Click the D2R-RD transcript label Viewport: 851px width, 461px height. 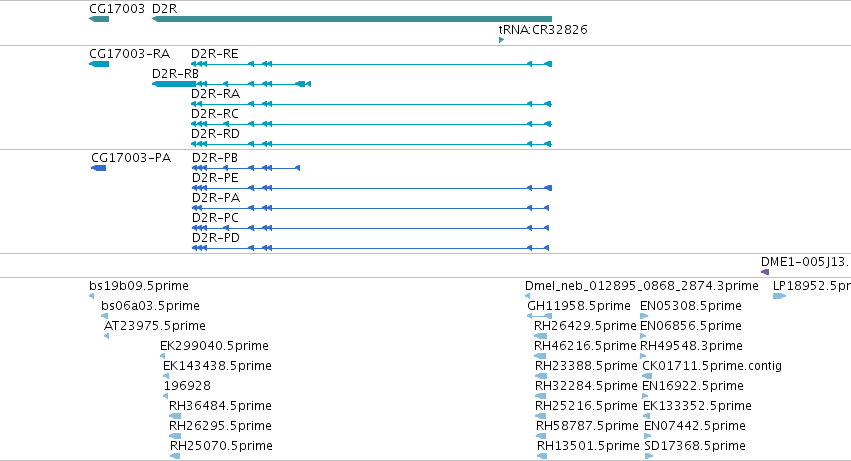(x=215, y=134)
